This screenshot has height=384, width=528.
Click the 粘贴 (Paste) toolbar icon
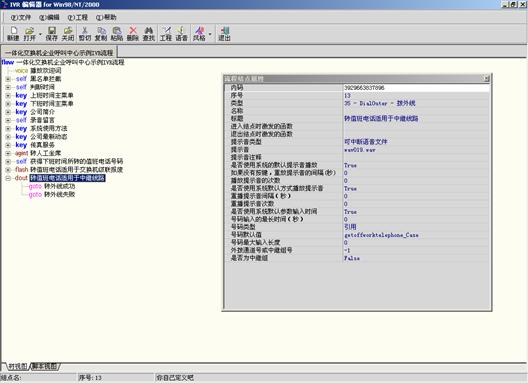[117, 34]
